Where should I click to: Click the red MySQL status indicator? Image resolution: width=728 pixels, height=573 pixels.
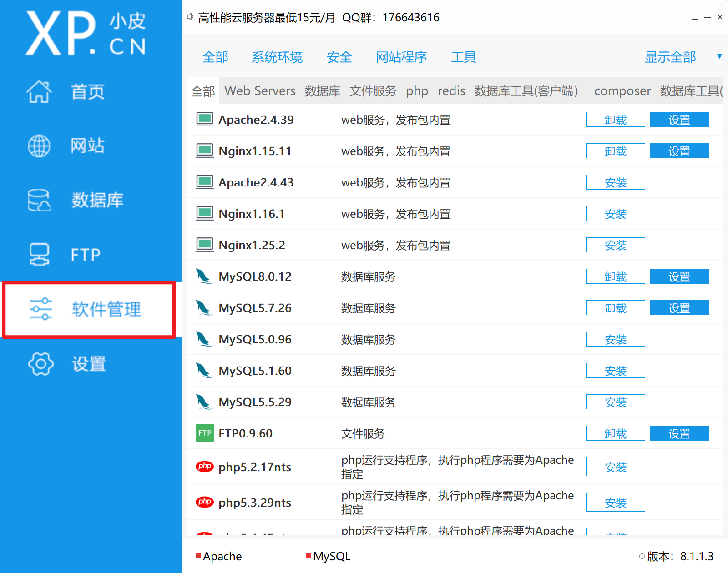pyautogui.click(x=308, y=556)
